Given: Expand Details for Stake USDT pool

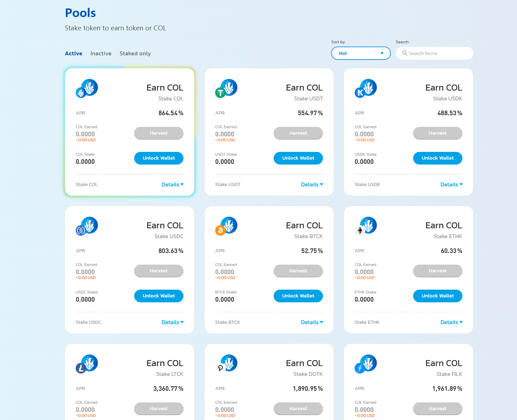Looking at the screenshot, I should click(312, 185).
